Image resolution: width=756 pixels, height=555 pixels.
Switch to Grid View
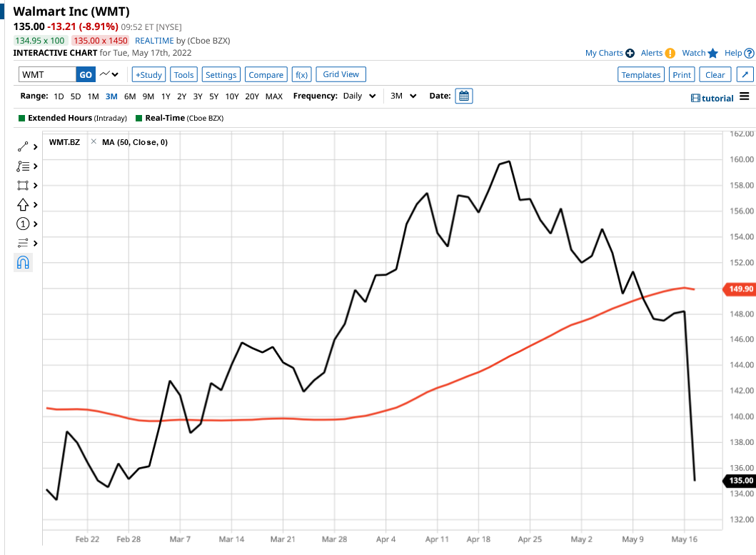[x=341, y=74]
